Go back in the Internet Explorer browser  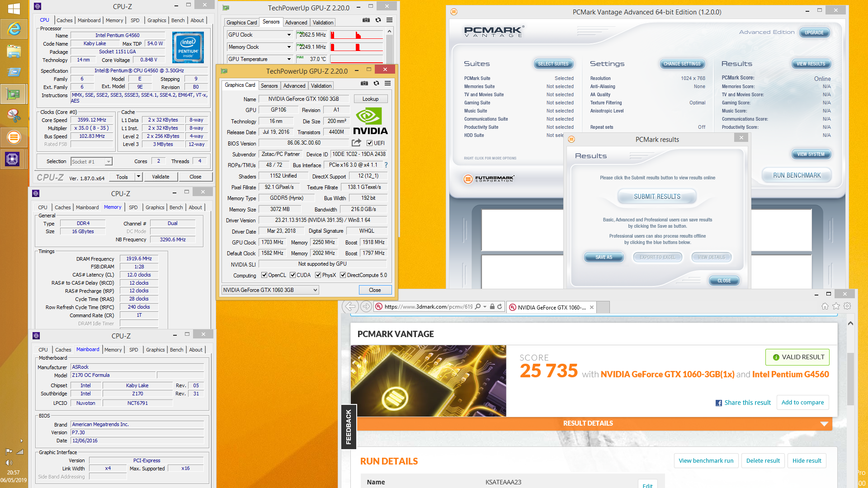coord(350,307)
